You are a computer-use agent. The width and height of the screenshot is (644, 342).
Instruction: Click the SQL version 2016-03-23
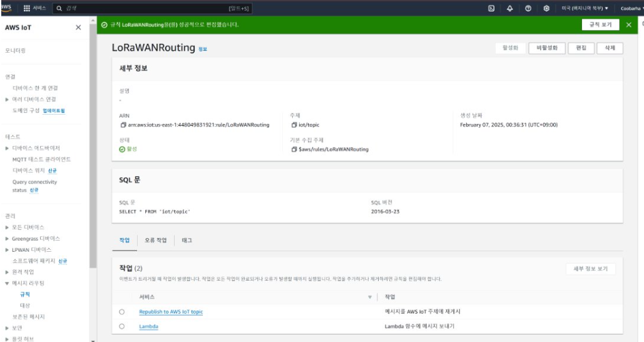click(385, 212)
